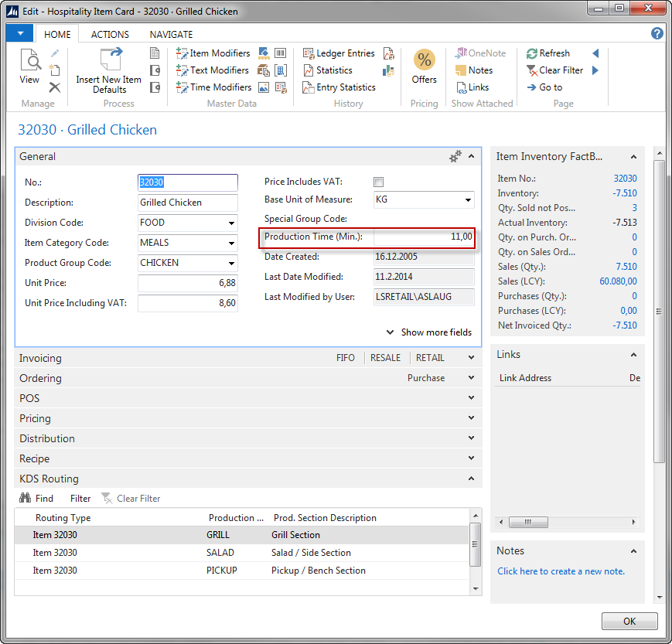Open the Base Unit of Measure dropdown
The width and height of the screenshot is (672, 644).
pyautogui.click(x=468, y=200)
